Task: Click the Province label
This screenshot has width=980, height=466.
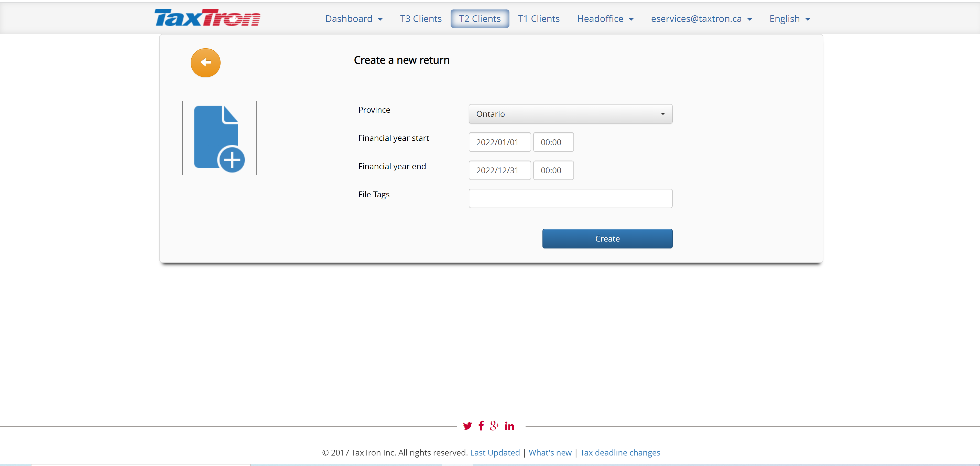Action: pos(374,110)
